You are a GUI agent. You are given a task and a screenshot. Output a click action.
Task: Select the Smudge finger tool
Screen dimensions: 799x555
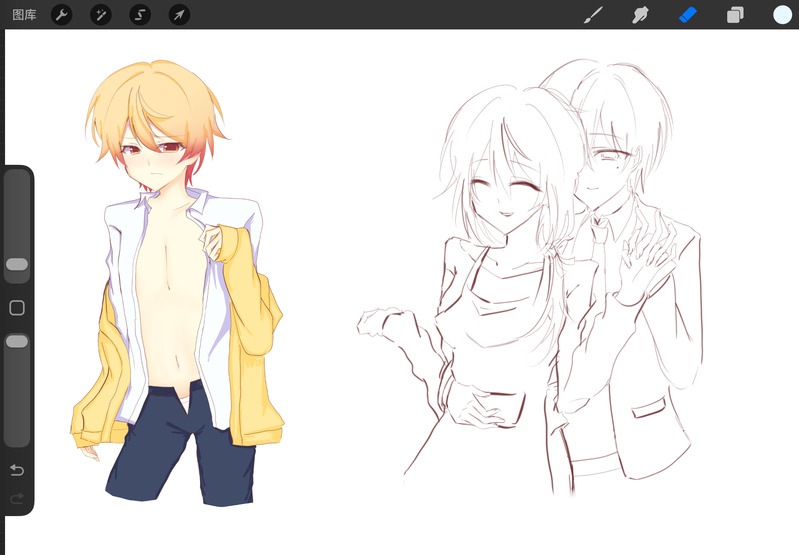pos(640,15)
